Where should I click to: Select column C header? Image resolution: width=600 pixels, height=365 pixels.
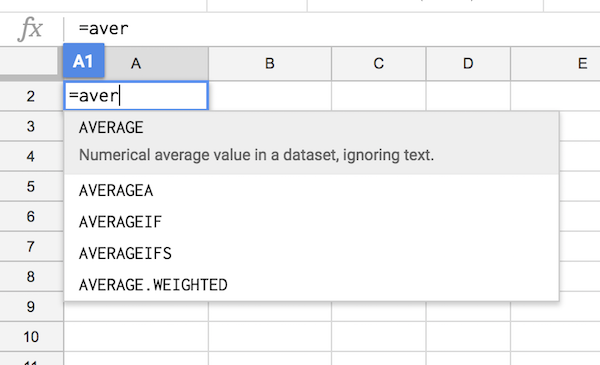378,64
